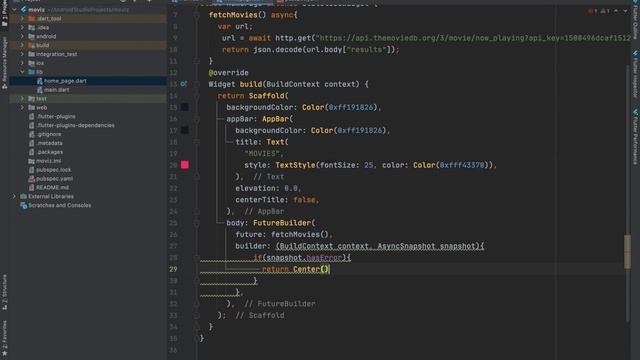This screenshot has height=360, width=640.
Task: Expand the android folder chevron
Action: click(22, 36)
